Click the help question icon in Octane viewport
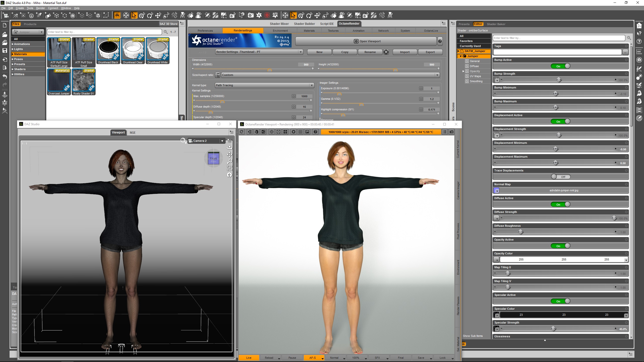Image resolution: width=644 pixels, height=362 pixels. click(x=315, y=132)
